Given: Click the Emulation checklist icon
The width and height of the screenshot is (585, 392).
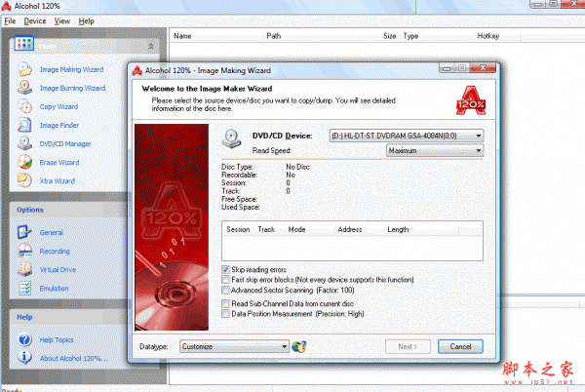Looking at the screenshot, I should pos(24,288).
